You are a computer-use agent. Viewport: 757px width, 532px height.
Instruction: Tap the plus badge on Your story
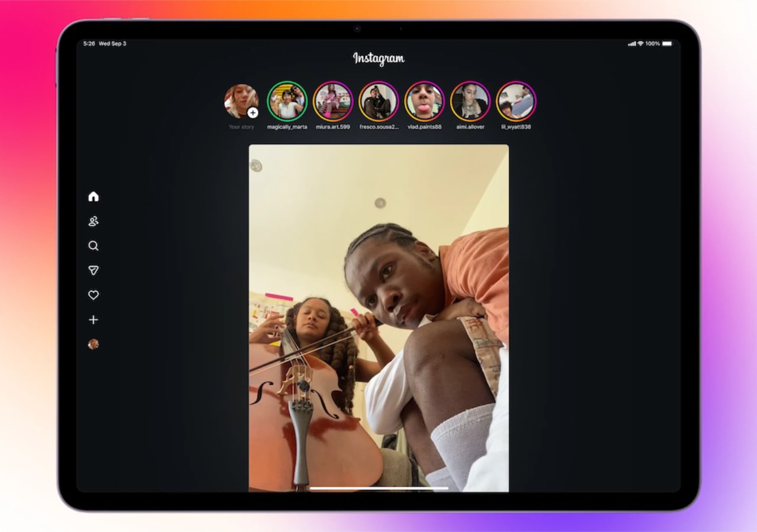pos(253,112)
